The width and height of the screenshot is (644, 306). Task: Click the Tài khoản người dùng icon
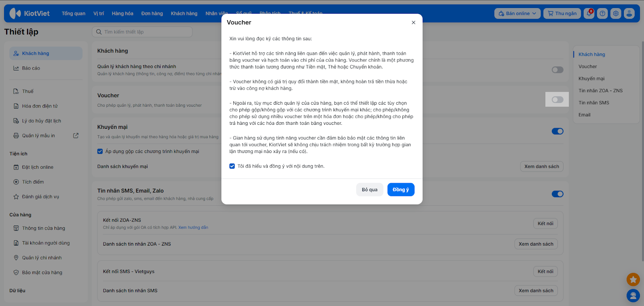coord(16,243)
